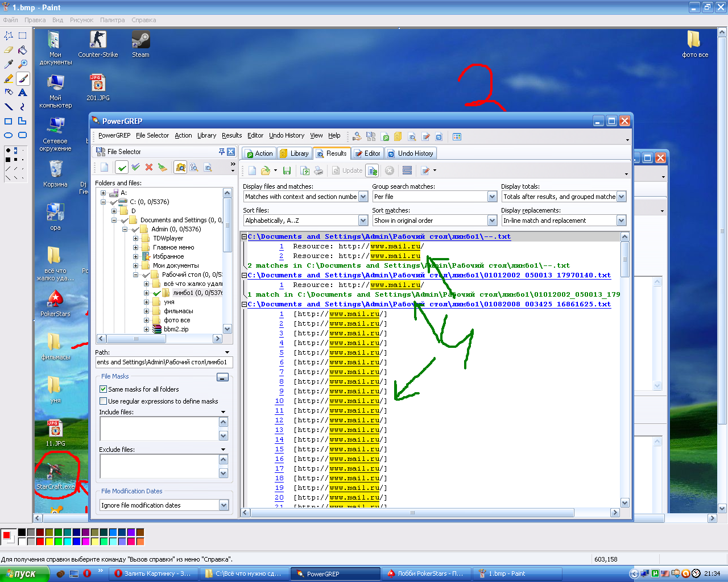Select the Free-Form Select tool in Paint

pyautogui.click(x=9, y=35)
